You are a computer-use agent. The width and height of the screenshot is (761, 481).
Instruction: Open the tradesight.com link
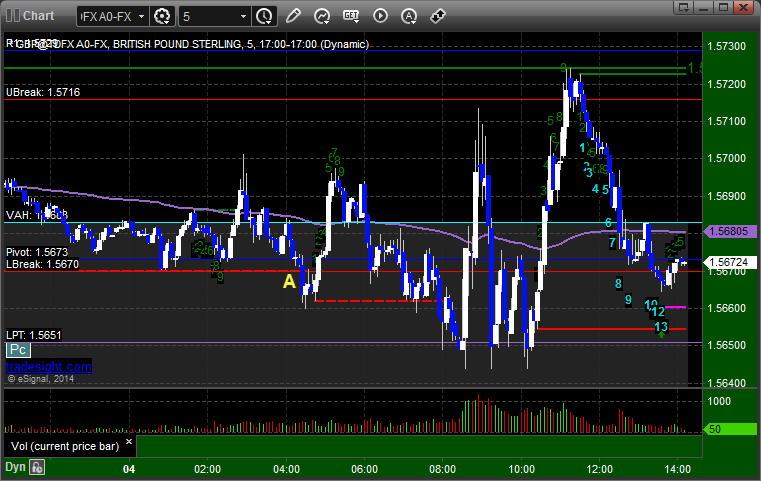click(48, 367)
